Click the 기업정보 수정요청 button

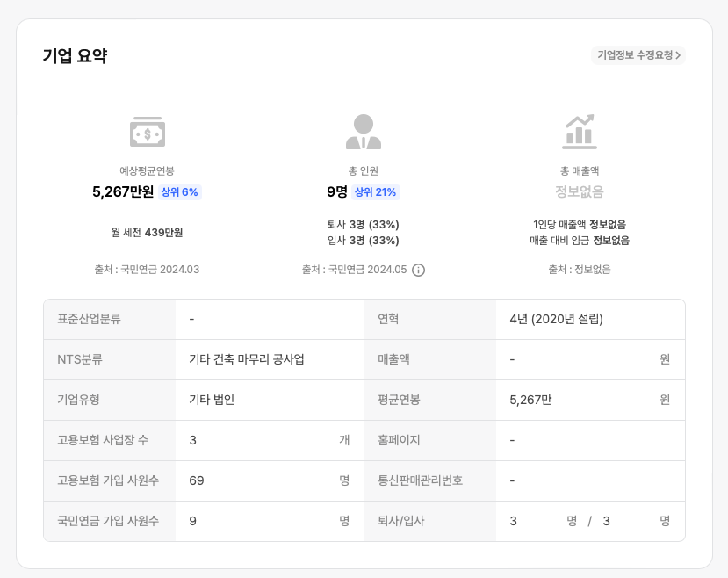click(638, 55)
